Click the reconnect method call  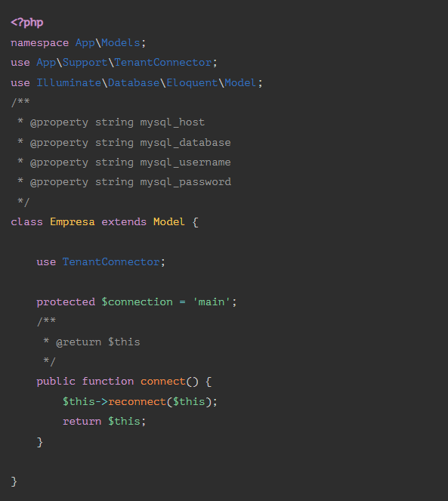137,401
